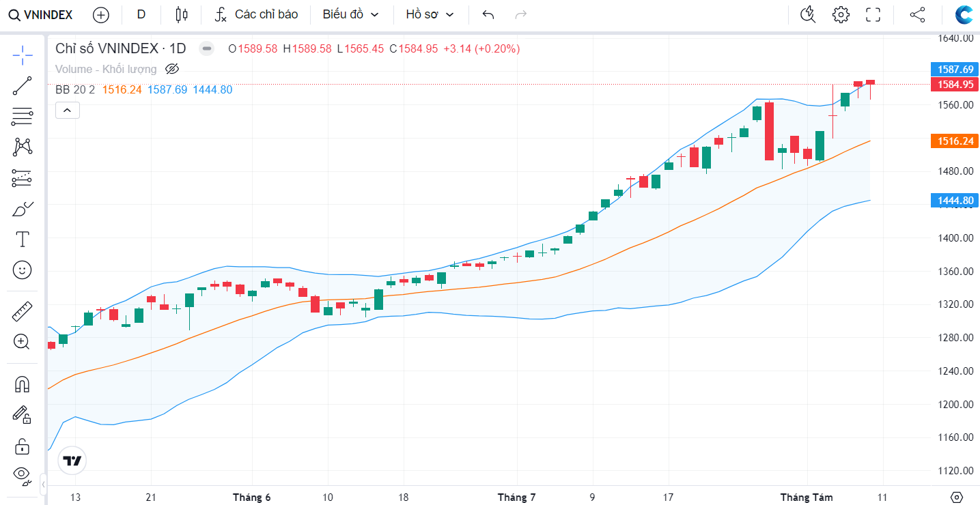This screenshot has height=505, width=980.
Task: Expand the Biểu đồ dropdown
Action: pyautogui.click(x=350, y=14)
